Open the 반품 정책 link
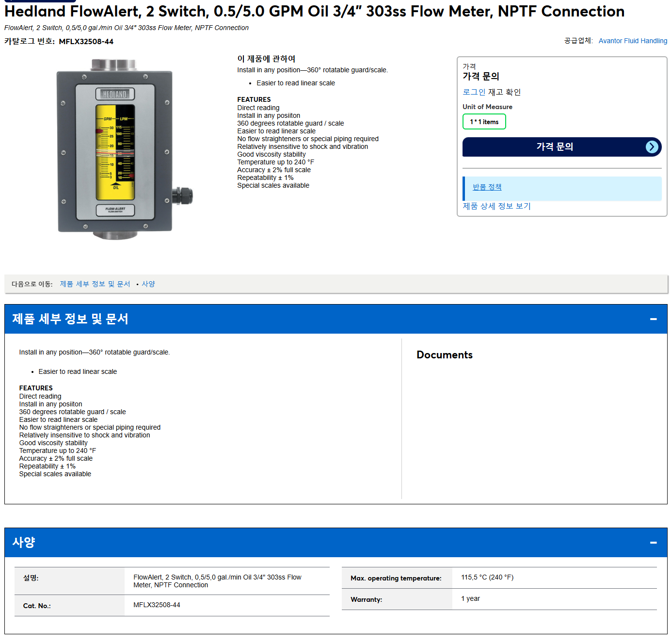This screenshot has width=671, height=644. pyautogui.click(x=487, y=187)
